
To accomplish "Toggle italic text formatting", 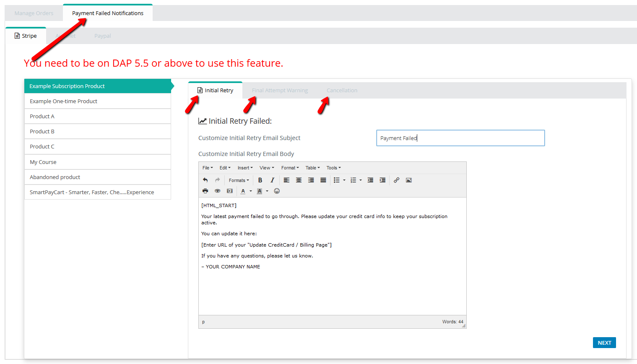I will point(272,180).
